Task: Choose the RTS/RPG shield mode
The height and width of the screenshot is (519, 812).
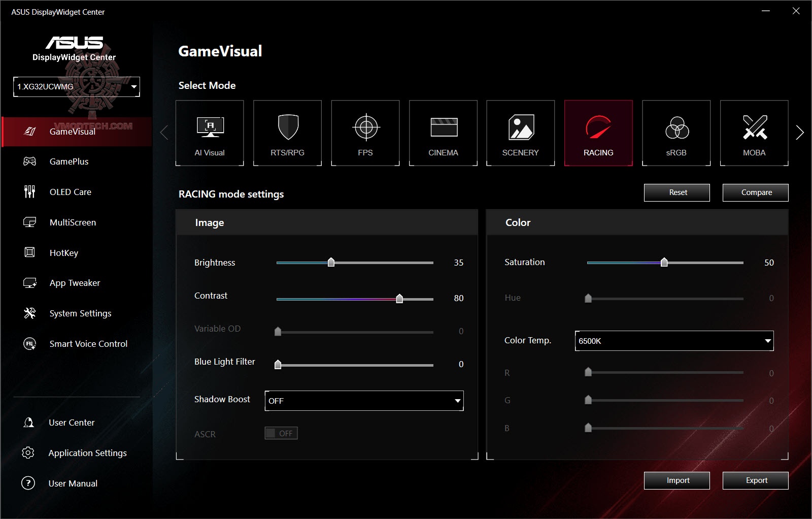Action: tap(287, 133)
